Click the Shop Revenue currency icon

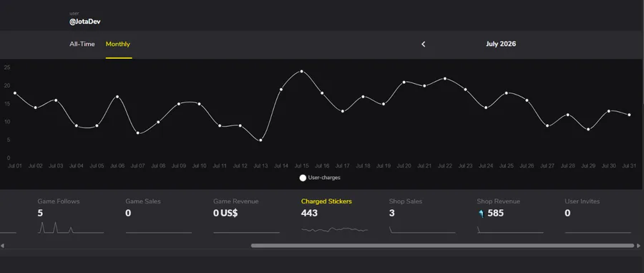[x=482, y=214]
